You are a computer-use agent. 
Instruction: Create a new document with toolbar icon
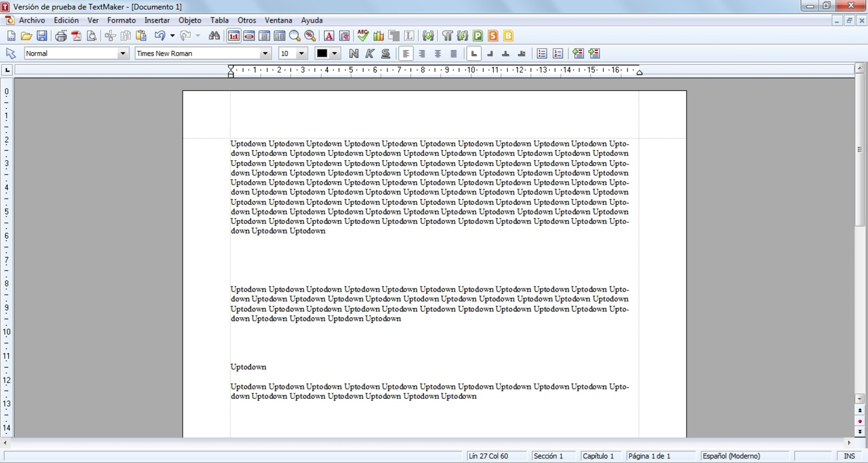coord(11,36)
